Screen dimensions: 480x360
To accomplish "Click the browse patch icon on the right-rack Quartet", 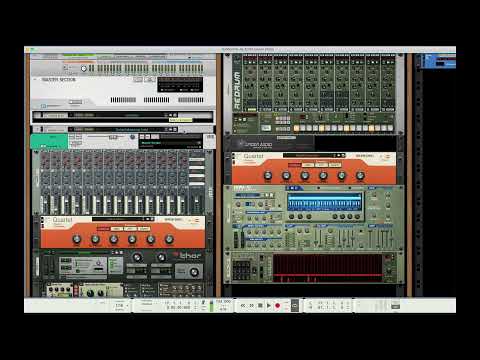I will (338, 155).
